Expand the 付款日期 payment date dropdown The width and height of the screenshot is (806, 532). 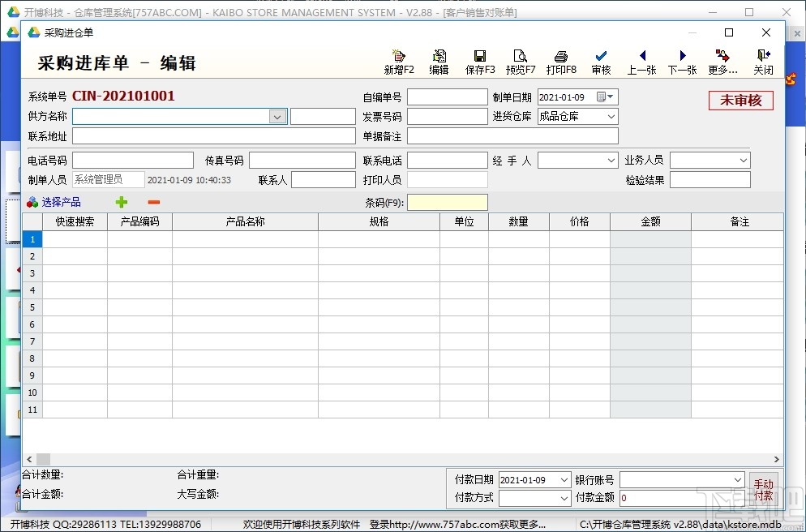564,480
